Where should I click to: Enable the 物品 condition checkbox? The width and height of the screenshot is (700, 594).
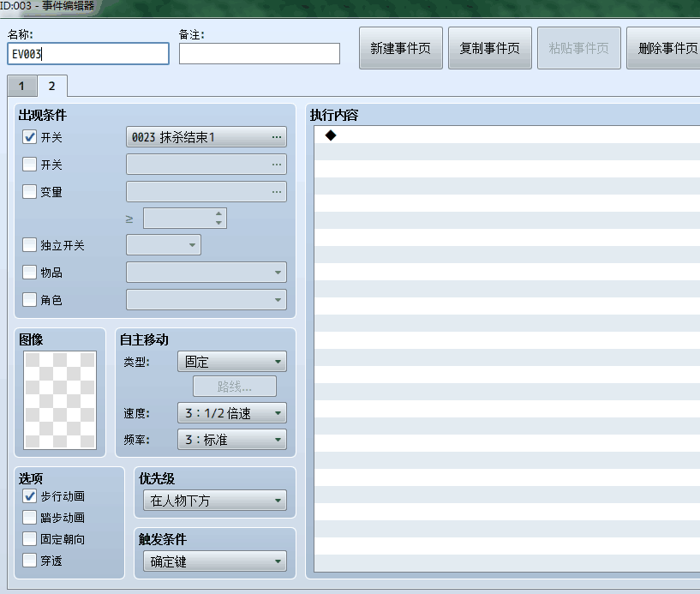(29, 272)
